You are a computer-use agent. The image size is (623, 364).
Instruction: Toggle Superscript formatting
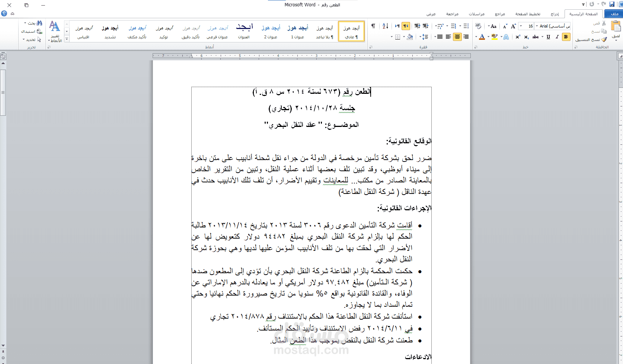tap(518, 37)
